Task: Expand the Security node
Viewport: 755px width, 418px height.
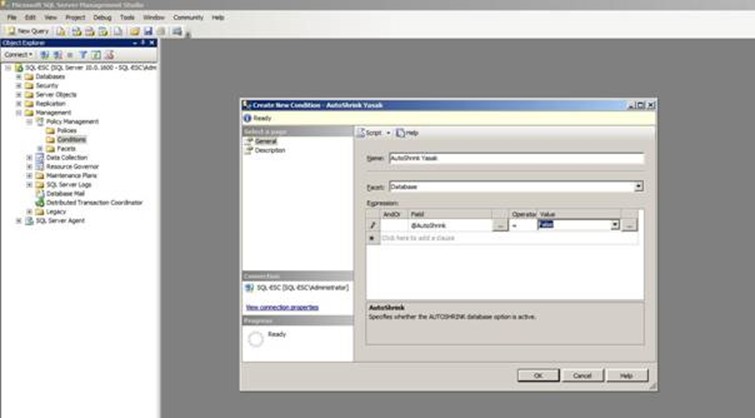Action: (x=19, y=86)
